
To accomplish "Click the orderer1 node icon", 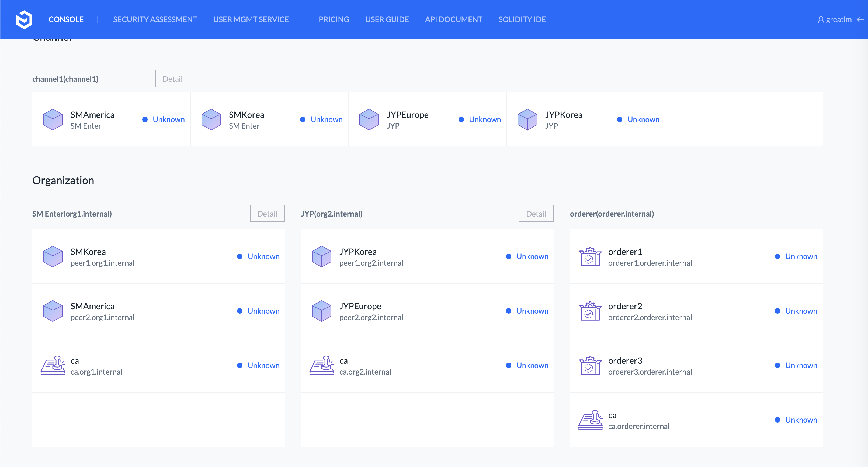I will [590, 257].
